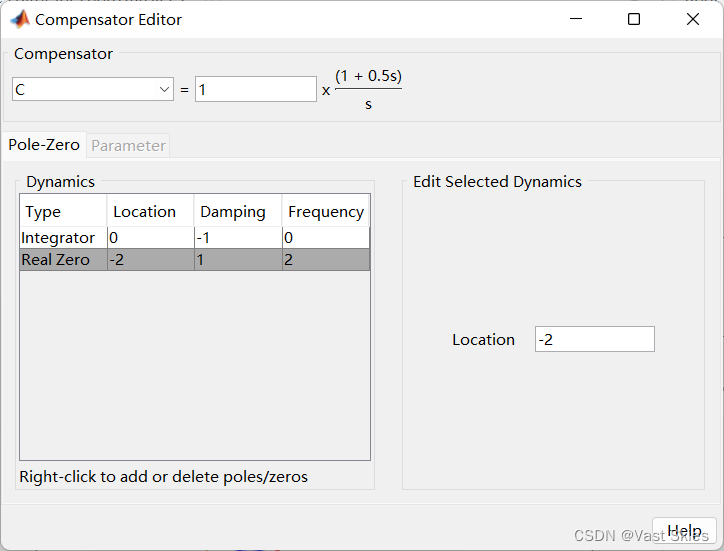
Task: Minimize the Compensator Editor window
Action: [576, 19]
